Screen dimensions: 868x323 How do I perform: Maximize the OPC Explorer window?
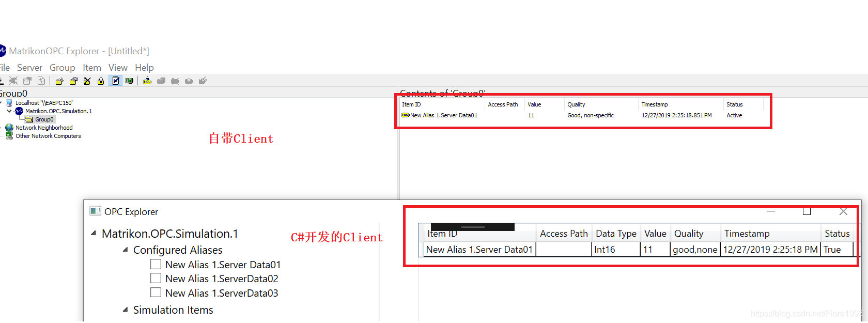tap(807, 211)
